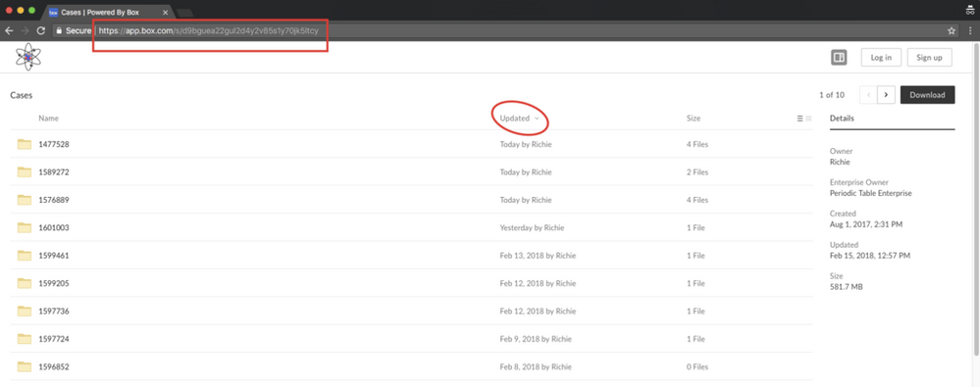
Task: Select the Details tab
Action: point(842,119)
